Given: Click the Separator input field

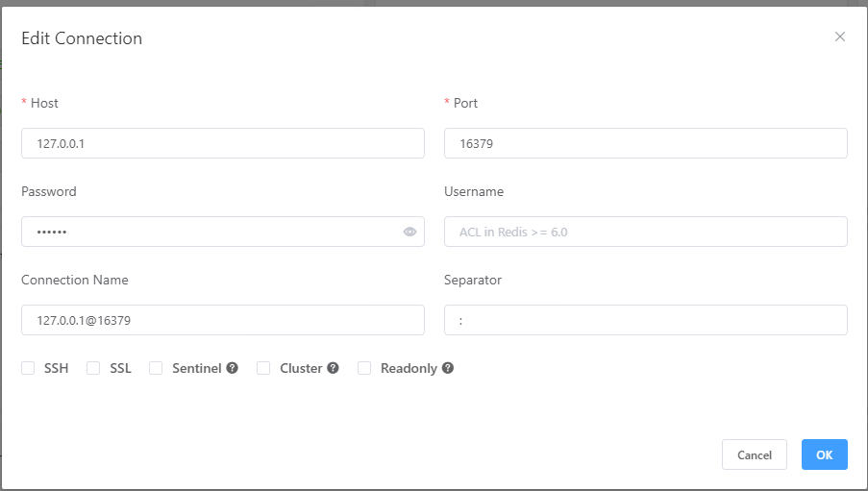Looking at the screenshot, I should click(645, 320).
